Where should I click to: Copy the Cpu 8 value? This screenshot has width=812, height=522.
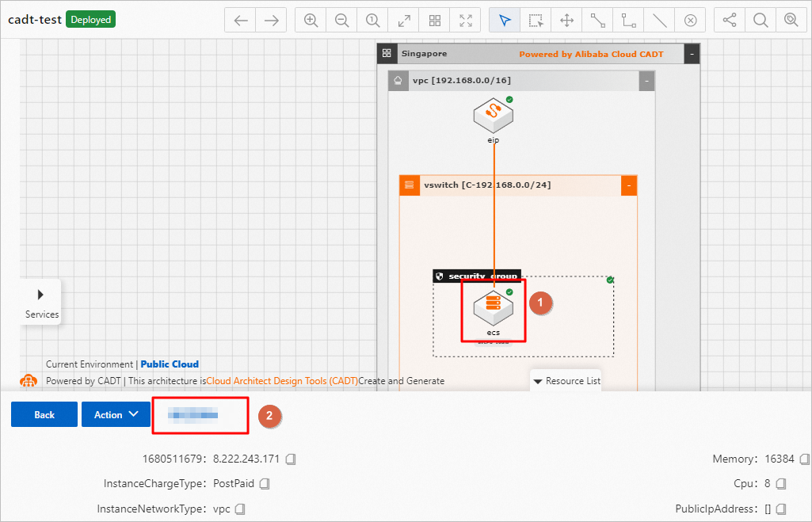pos(781,484)
